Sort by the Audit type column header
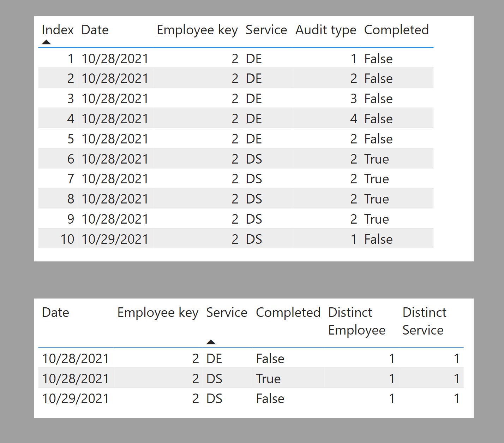This screenshot has width=504, height=443. pos(326,30)
